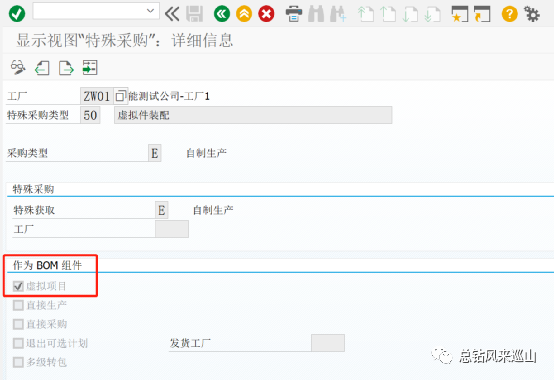
Task: Open Customize Local Layout gear icon
Action: coord(532,14)
